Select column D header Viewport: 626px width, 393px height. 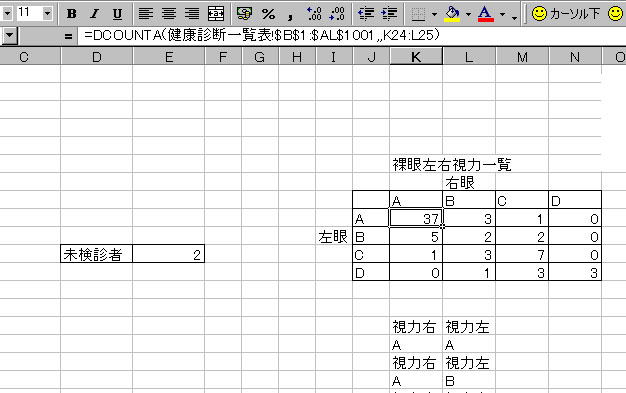point(97,57)
